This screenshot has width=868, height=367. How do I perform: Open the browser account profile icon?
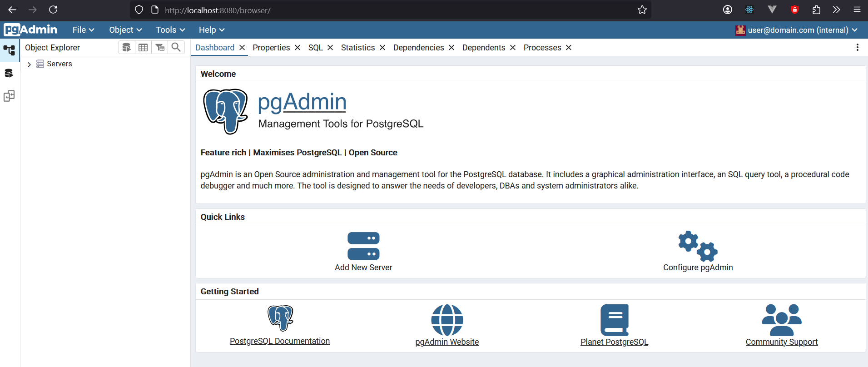(x=728, y=10)
